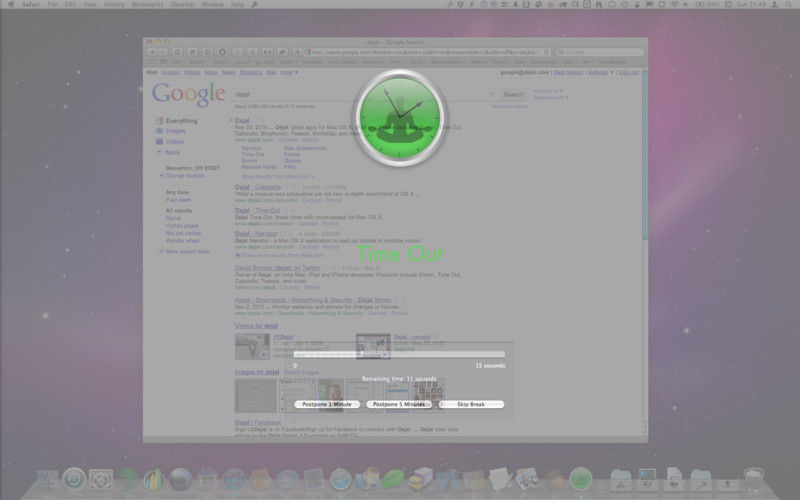Image resolution: width=800 pixels, height=500 pixels.
Task: Expand More search tools
Action: tap(187, 252)
